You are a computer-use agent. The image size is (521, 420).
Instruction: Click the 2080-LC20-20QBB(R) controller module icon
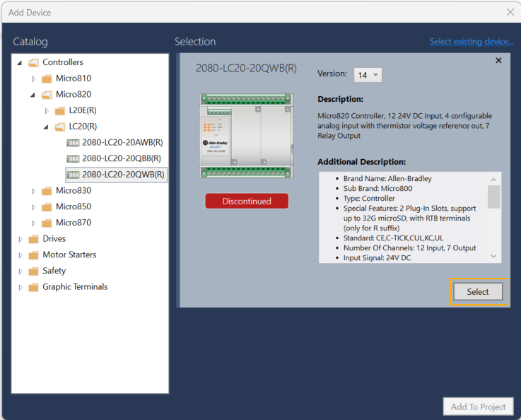73,158
